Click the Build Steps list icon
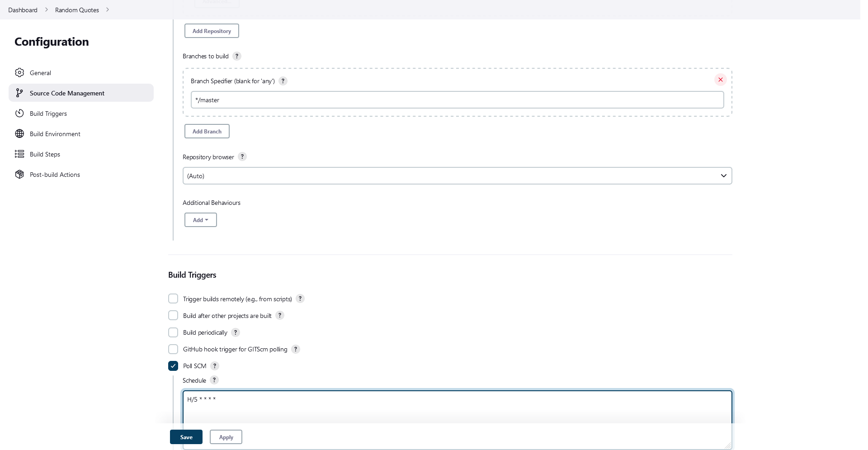868x450 pixels. coord(19,154)
